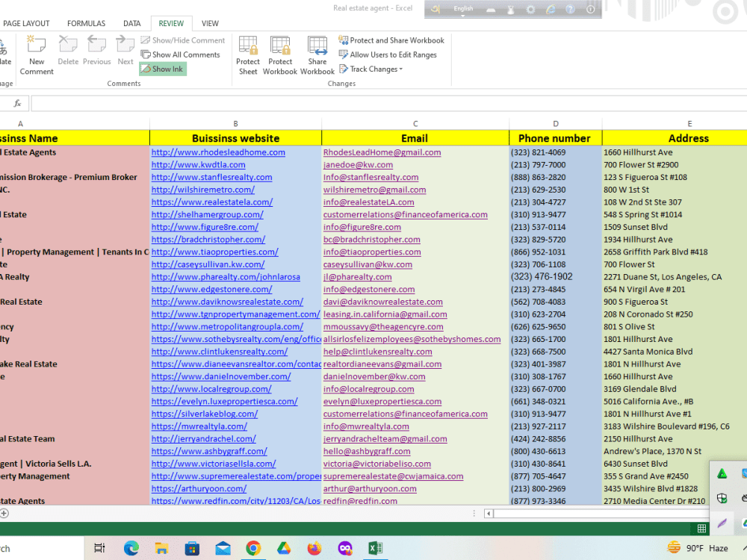The width and height of the screenshot is (747, 560).
Task: Select the 'Address' header cell
Action: click(x=675, y=138)
